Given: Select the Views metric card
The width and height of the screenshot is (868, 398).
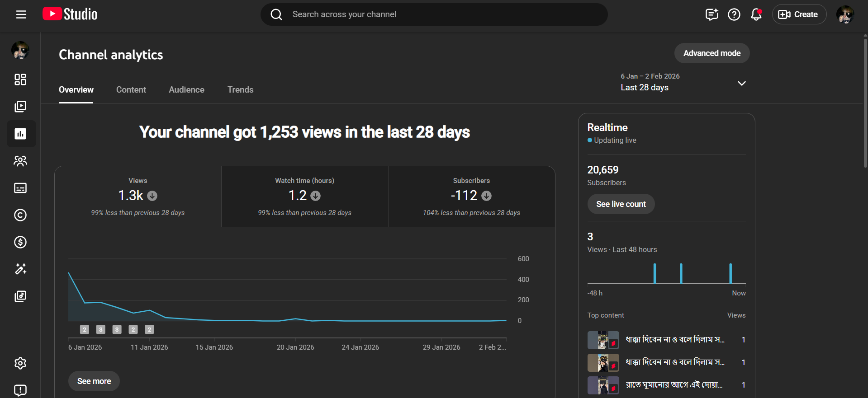Looking at the screenshot, I should pos(138,197).
